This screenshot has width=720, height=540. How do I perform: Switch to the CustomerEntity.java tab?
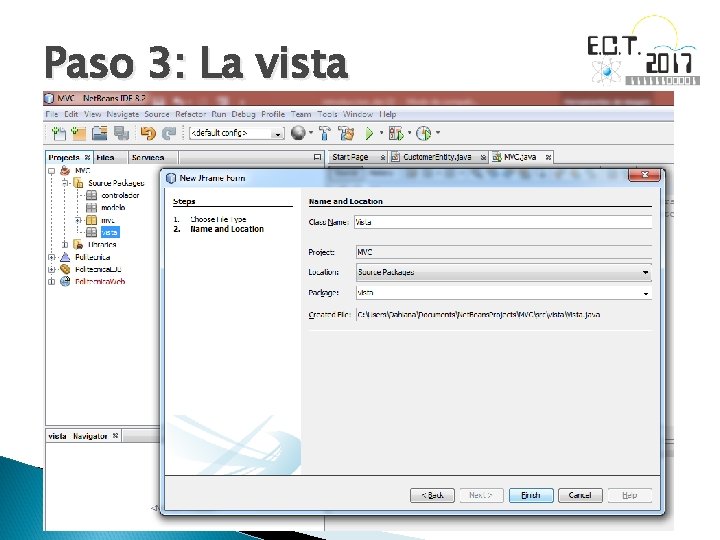pos(437,157)
